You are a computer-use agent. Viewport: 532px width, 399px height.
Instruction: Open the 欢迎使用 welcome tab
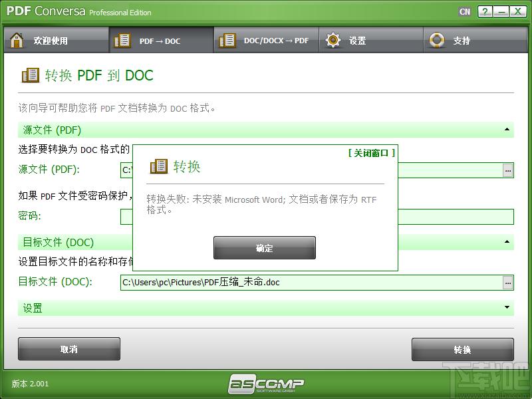(x=57, y=41)
